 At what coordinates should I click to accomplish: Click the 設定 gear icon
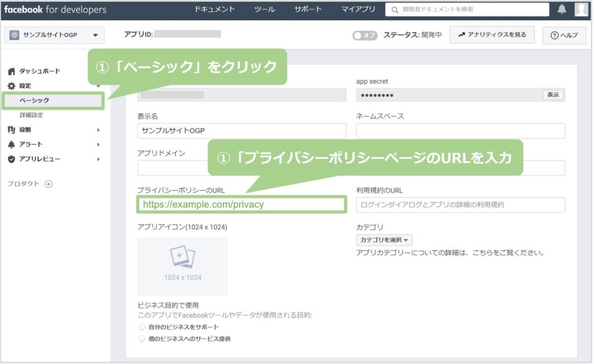12,86
